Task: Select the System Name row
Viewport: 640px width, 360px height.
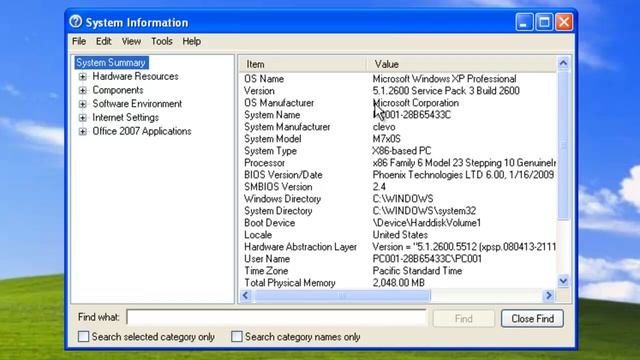Action: tap(397, 115)
